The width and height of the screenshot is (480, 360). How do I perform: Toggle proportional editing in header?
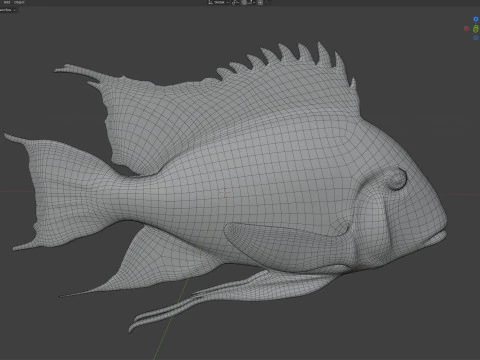coord(260,2)
